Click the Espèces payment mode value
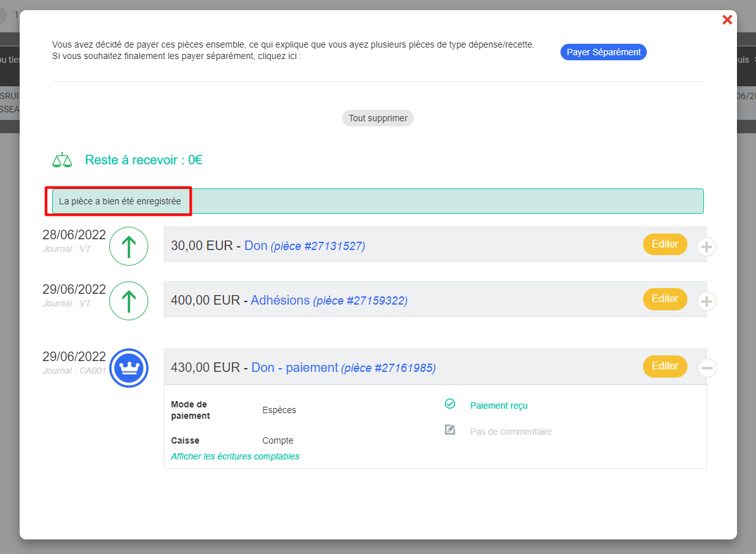Screen dimensions: 756x554 pos(279,410)
